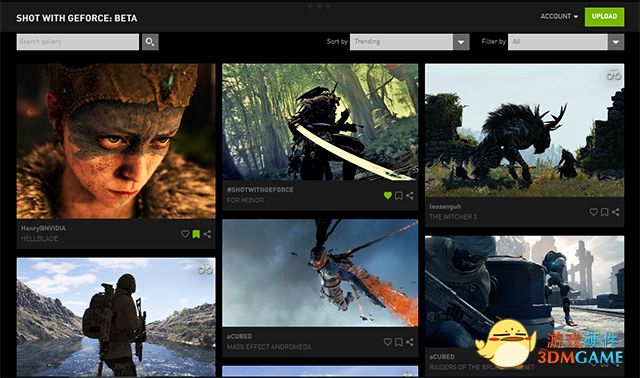
Task: Like the Hellblade screenshot
Action: [185, 234]
